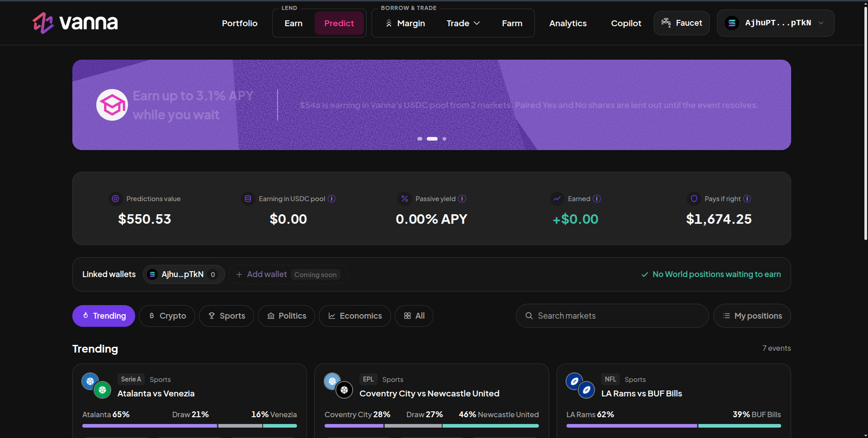Open the Copilot page
Screen dimensions: 868x438
pyautogui.click(x=626, y=23)
